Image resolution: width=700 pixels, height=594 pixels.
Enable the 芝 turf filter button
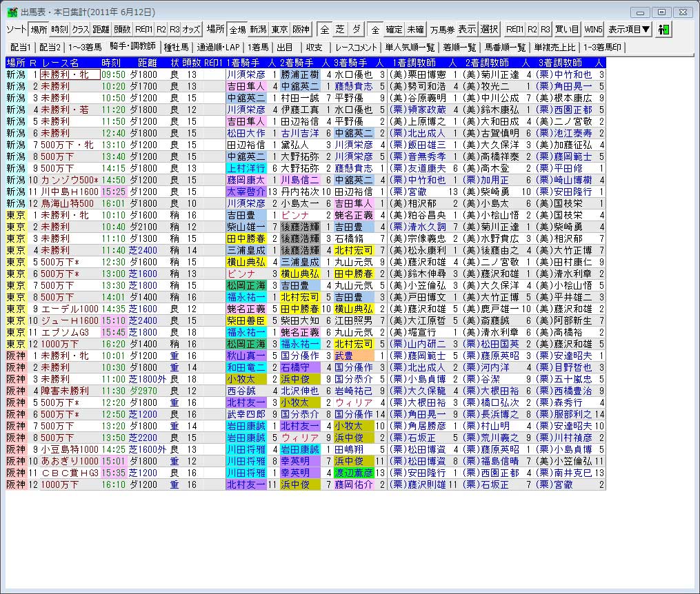click(x=340, y=30)
